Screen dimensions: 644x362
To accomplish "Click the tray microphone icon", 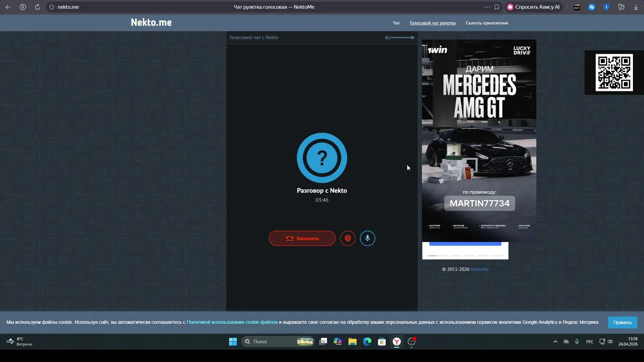I will pos(577,342).
